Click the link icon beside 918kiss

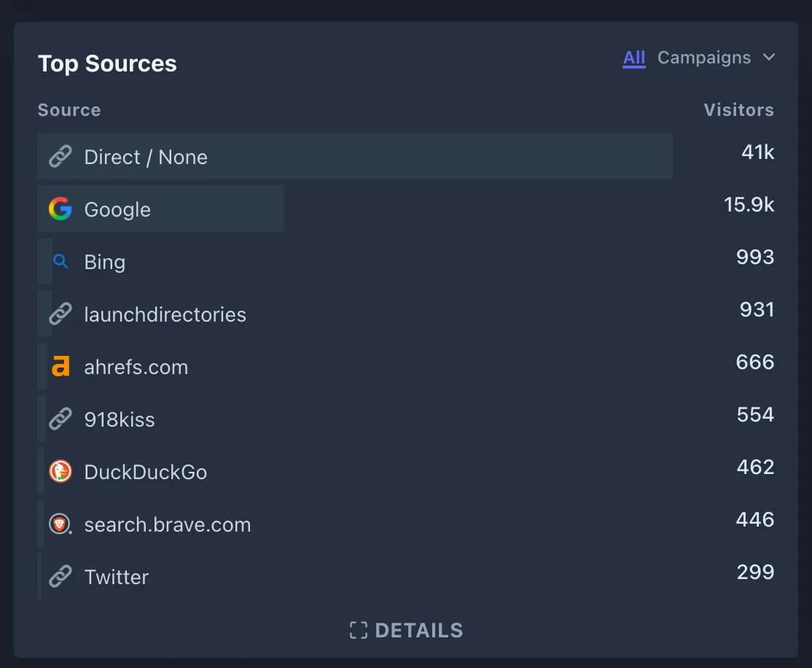coord(60,419)
